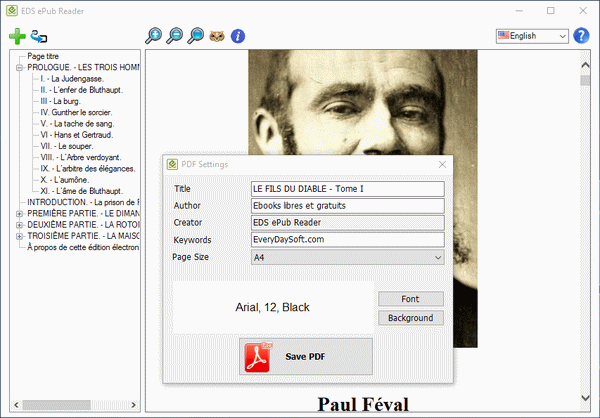The width and height of the screenshot is (600, 418).
Task: Select chapter IV. Gunther le sorcier.
Action: tap(76, 112)
